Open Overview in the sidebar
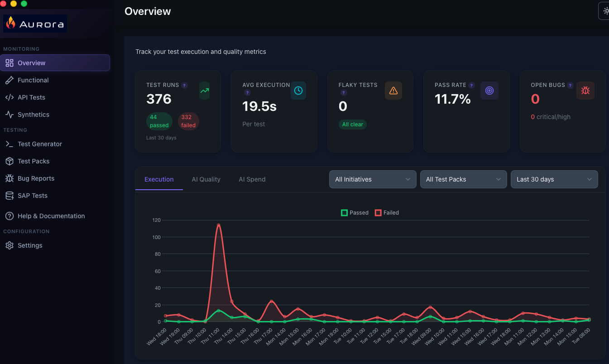 pyautogui.click(x=55, y=63)
